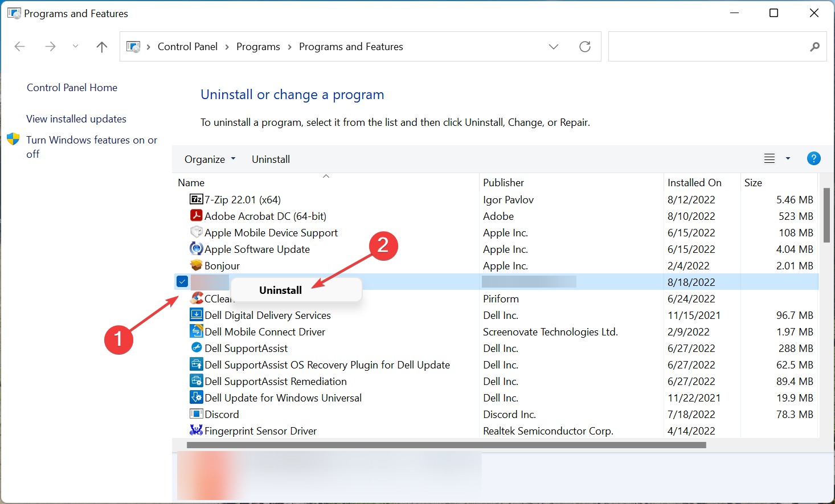Image resolution: width=835 pixels, height=504 pixels.
Task: Click publisher Piriform cell
Action: coord(501,299)
